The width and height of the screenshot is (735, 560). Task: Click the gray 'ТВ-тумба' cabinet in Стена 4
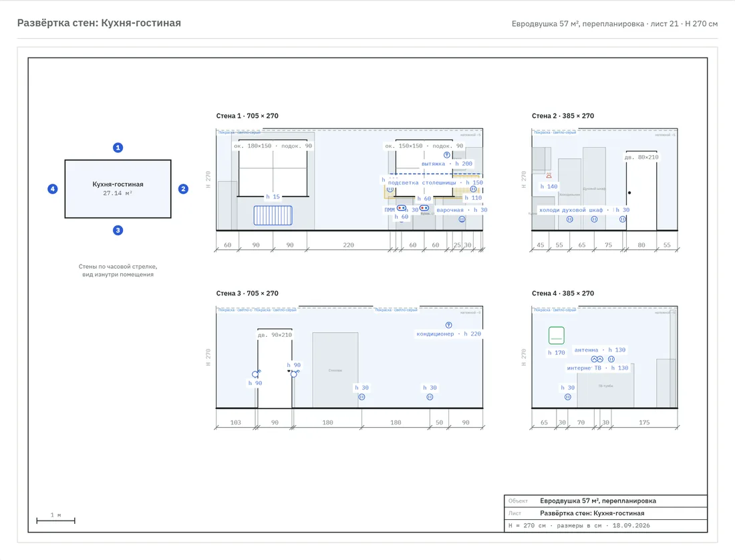605,386
